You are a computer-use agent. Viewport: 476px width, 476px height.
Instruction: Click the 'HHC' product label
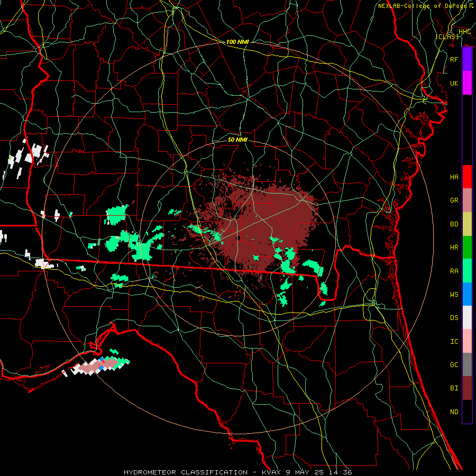coord(465,32)
